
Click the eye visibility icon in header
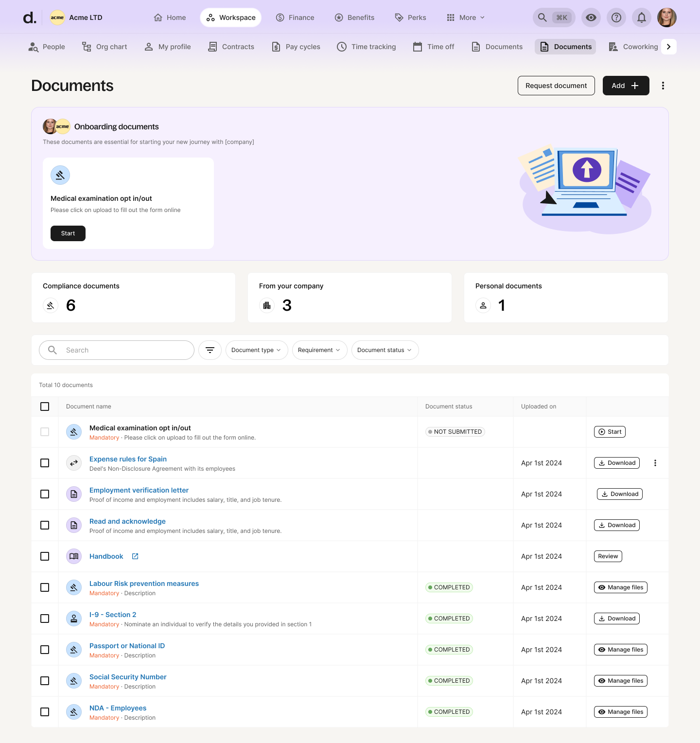click(x=591, y=18)
